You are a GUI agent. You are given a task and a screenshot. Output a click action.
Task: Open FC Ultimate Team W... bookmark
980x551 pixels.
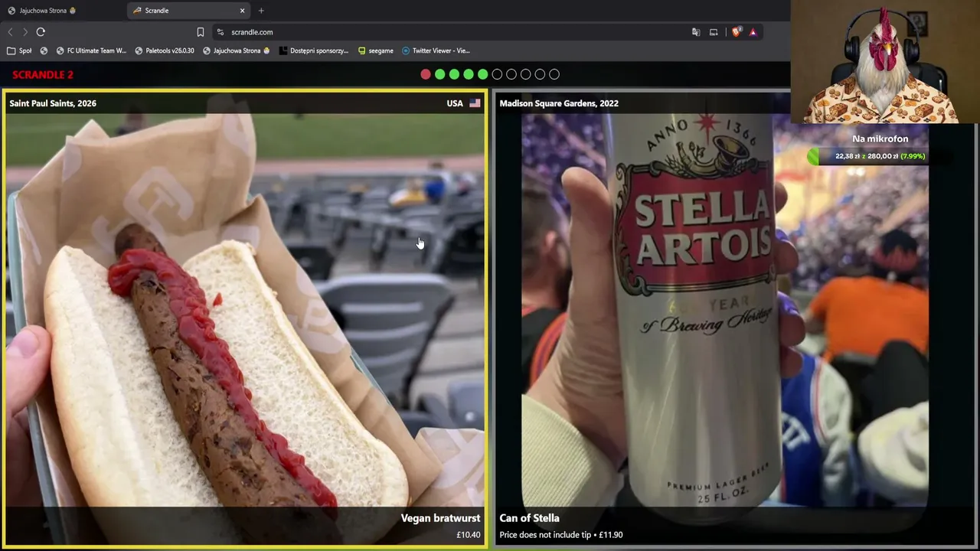point(91,51)
